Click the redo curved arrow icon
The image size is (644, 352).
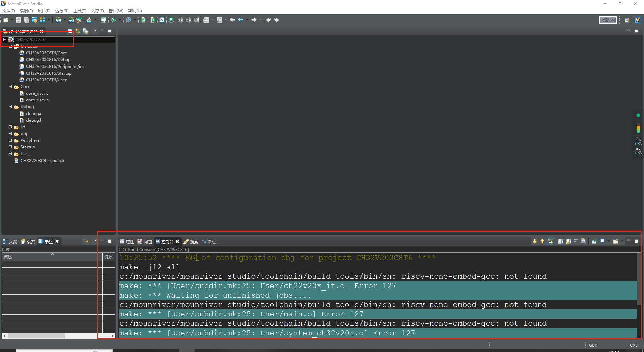pyautogui.click(x=276, y=20)
